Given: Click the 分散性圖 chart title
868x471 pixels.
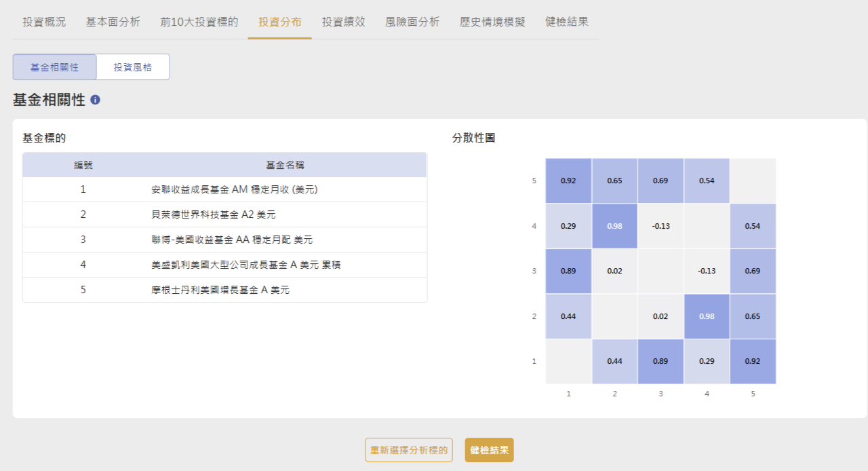Looking at the screenshot, I should (x=473, y=138).
